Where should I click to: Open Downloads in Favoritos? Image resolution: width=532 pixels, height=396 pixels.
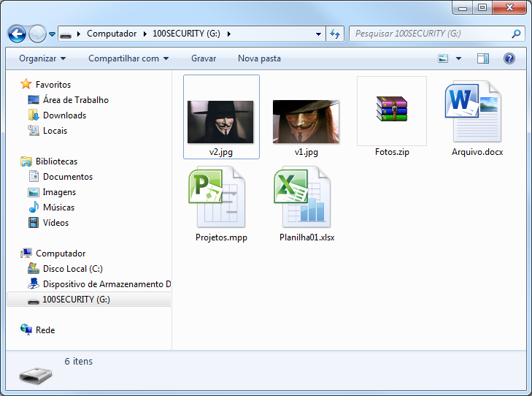click(64, 115)
